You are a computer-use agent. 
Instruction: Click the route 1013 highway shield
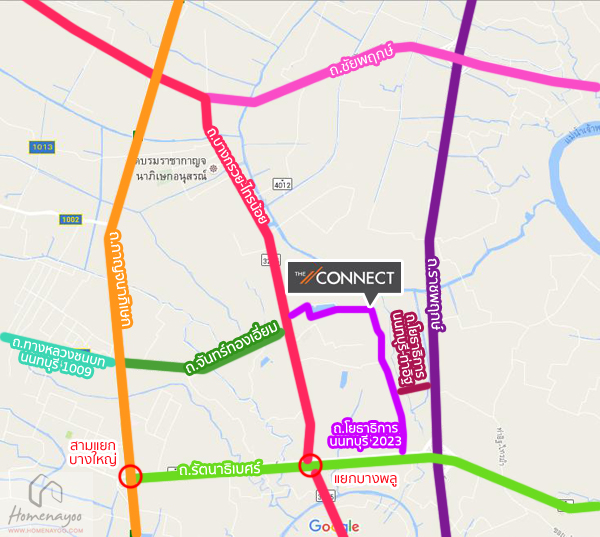tap(42, 147)
